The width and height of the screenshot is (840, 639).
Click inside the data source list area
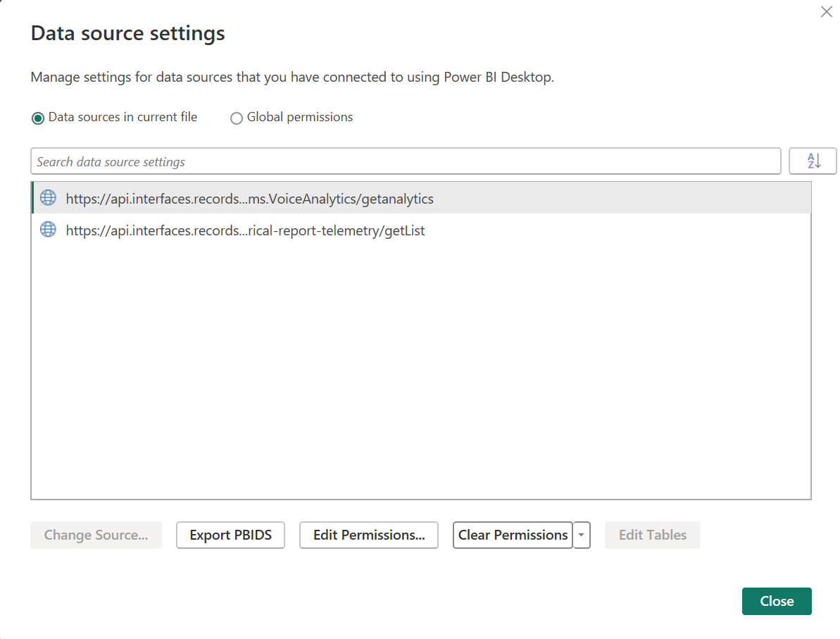(422, 352)
